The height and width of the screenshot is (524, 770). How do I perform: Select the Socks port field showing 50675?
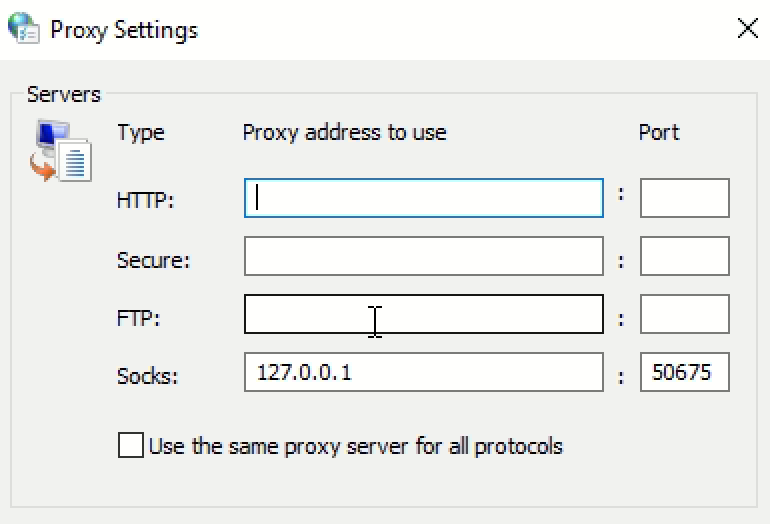pos(684,372)
